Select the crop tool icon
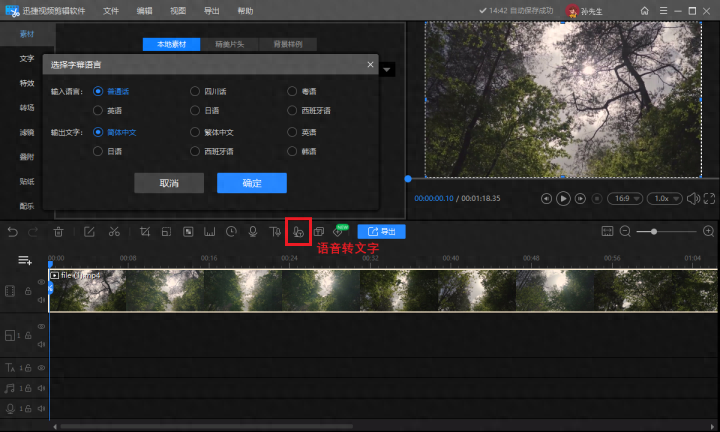720x432 pixels. [x=145, y=232]
